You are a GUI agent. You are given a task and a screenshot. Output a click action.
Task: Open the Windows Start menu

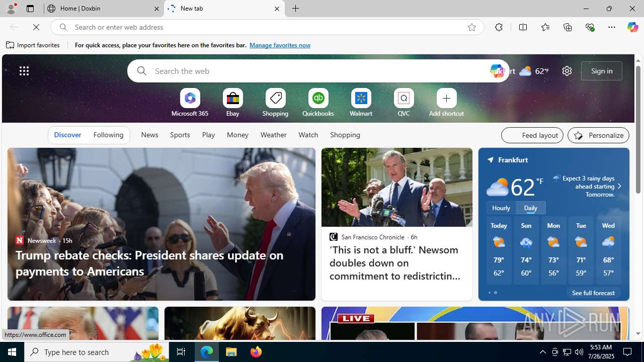click(x=12, y=352)
